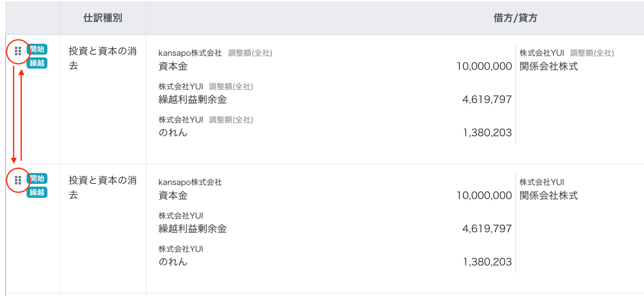Click the 繰越 badge in the top entry
The image size is (644, 296).
tap(37, 63)
